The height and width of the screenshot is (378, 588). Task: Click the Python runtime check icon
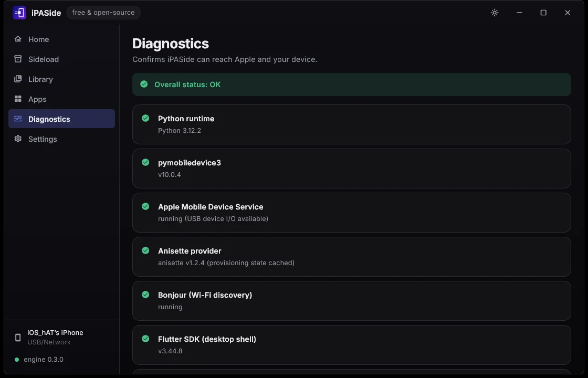(145, 119)
